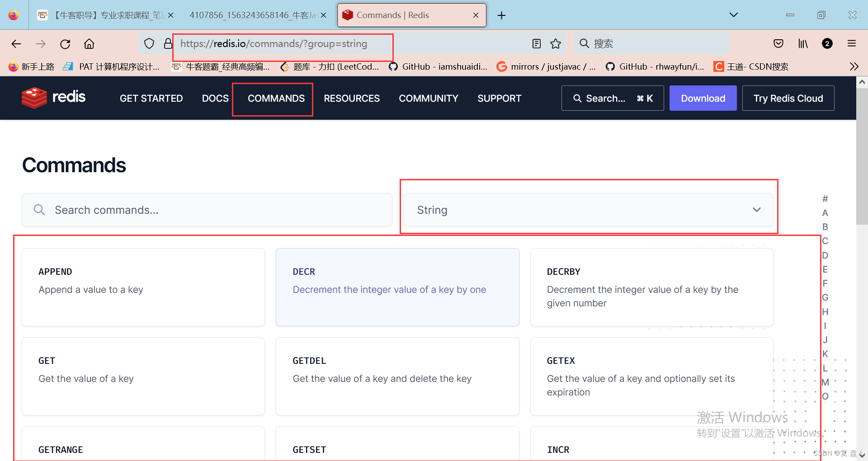
Task: Open the mirrors / justjavac bookmark
Action: [x=546, y=66]
